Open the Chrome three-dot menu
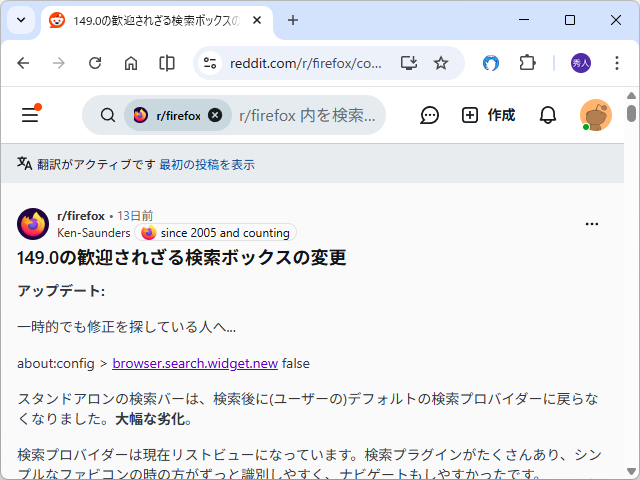Viewport: 640px width, 480px height. [x=617, y=63]
